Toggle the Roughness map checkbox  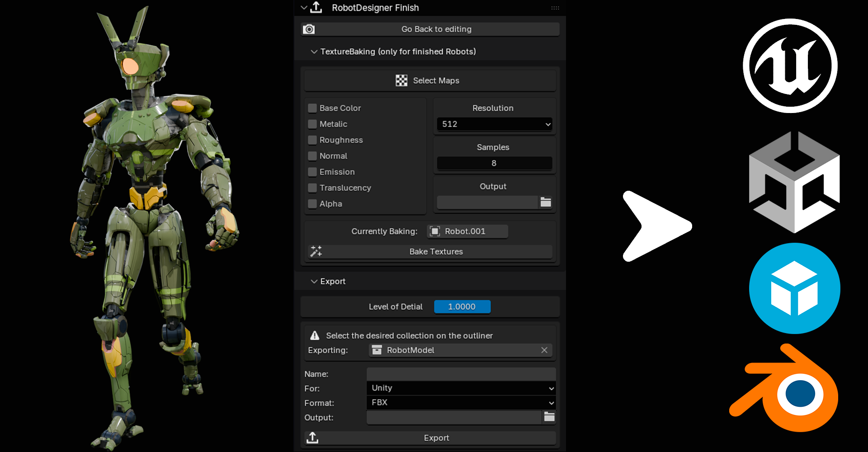312,140
